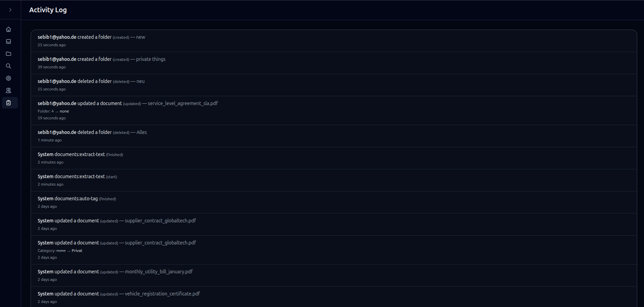This screenshot has height=307, width=644.
Task: Open the Settings gear icon in sidebar
Action: 8,78
